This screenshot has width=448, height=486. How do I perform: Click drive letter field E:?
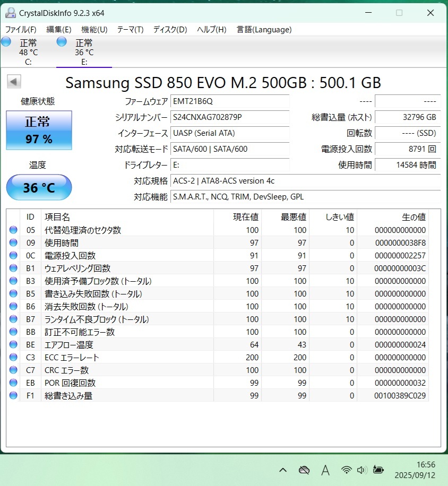coord(230,165)
